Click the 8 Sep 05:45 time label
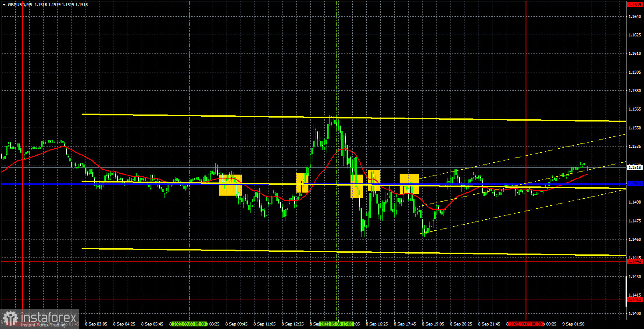Screen dimensions: 644x329 pos(152,324)
